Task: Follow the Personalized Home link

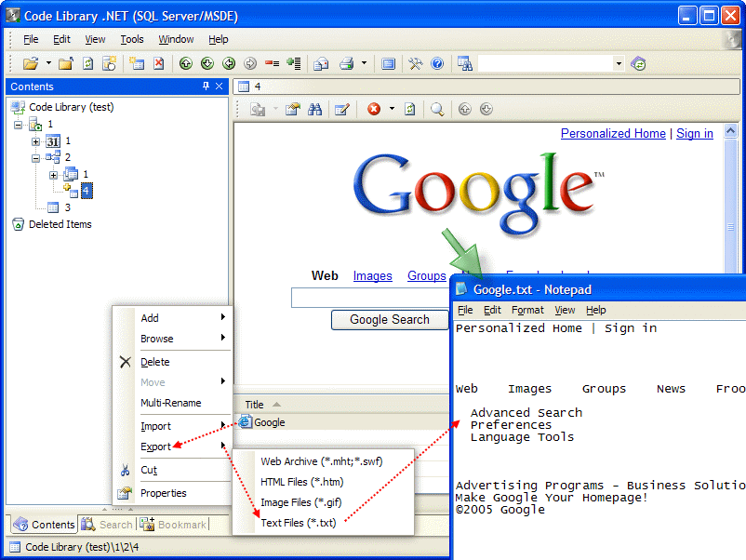Action: pyautogui.click(x=613, y=134)
